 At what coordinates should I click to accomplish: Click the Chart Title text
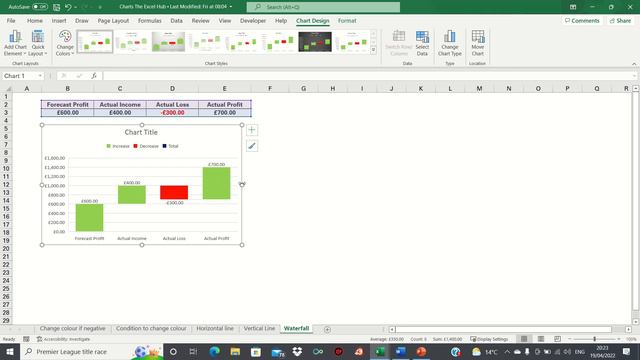pyautogui.click(x=141, y=132)
